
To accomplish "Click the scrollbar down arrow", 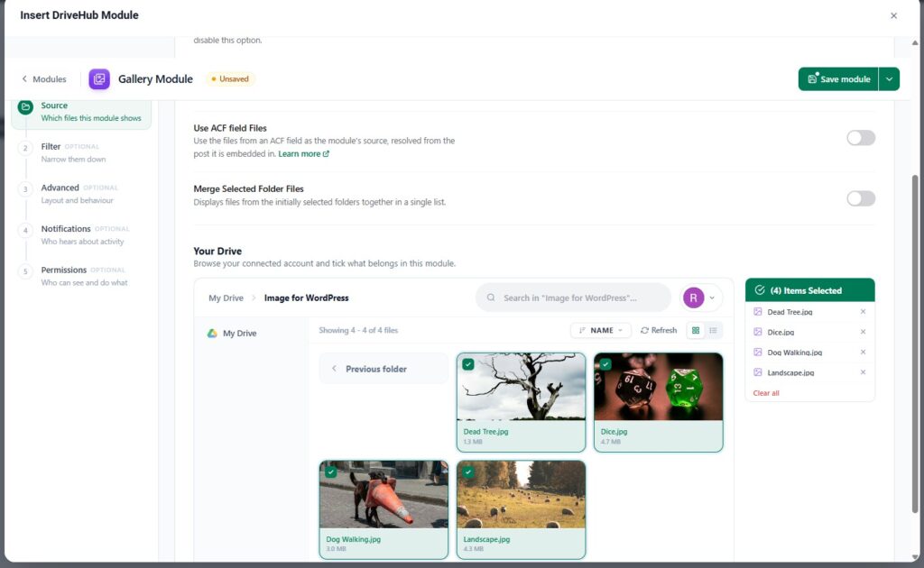I will (915, 556).
